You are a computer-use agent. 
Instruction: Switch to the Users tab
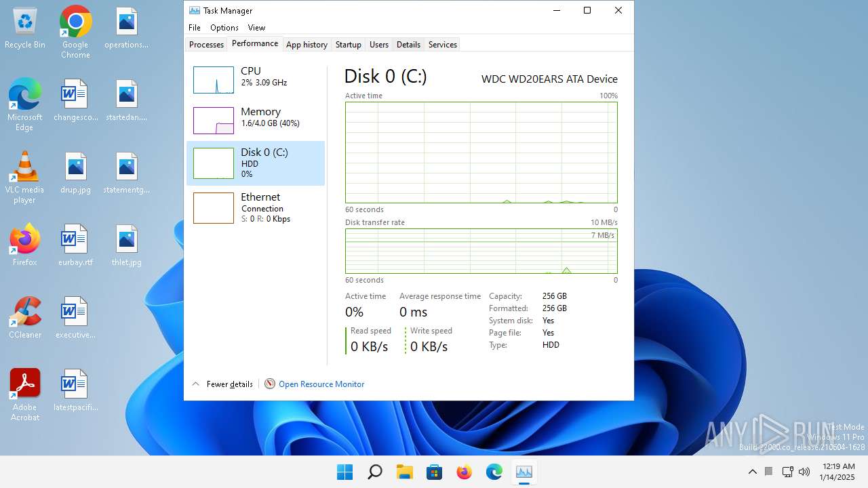379,45
